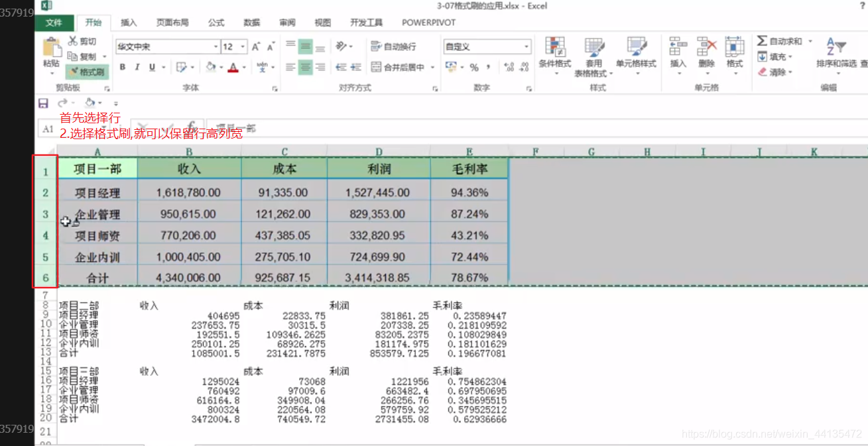Viewport: 868px width, 446px height.
Task: Apply comma style number format
Action: tap(489, 67)
